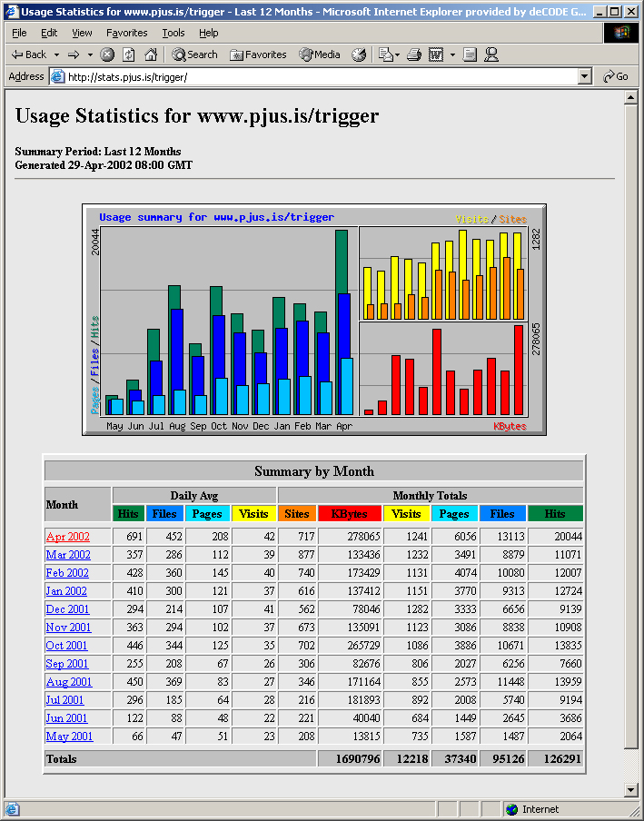
Task: Open the Media pane button
Action: pos(320,54)
